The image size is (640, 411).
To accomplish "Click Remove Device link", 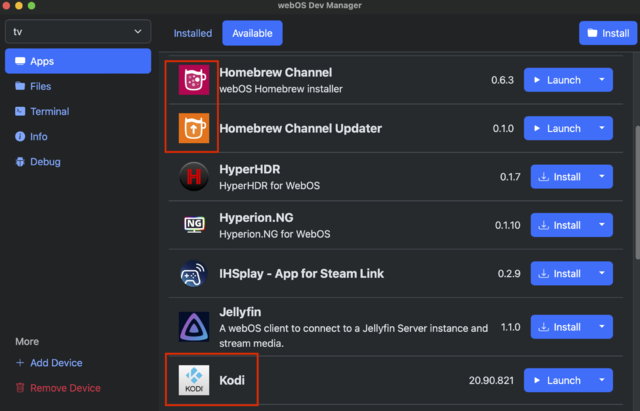I will tap(65, 388).
